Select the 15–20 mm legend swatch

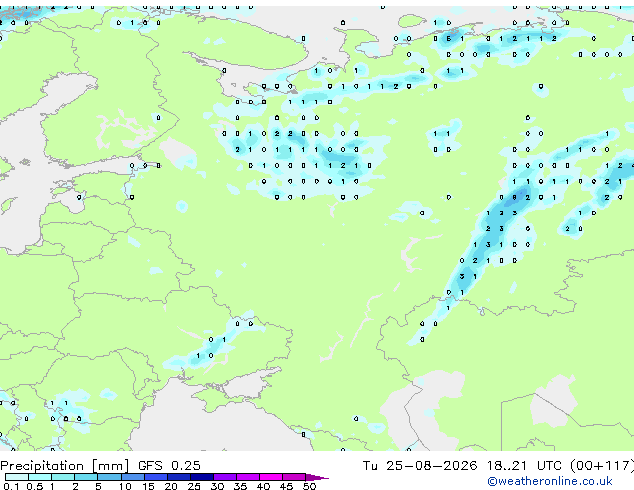coord(156,477)
